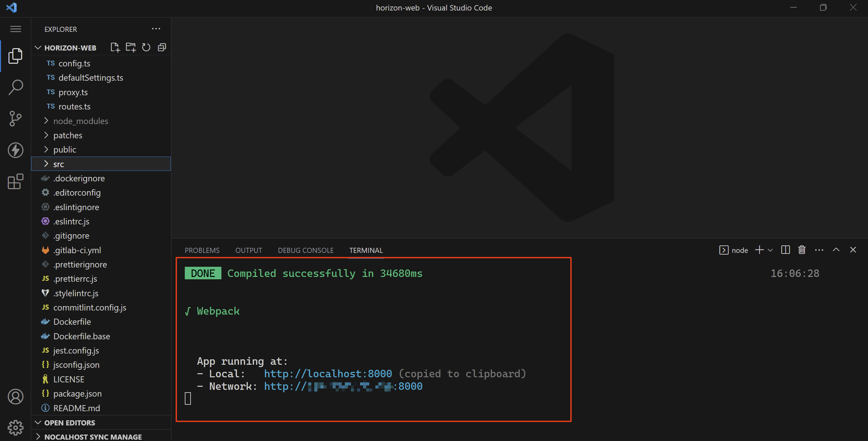This screenshot has height=441, width=868.
Task: Open the launch profile dropdown arrow
Action: pos(770,250)
